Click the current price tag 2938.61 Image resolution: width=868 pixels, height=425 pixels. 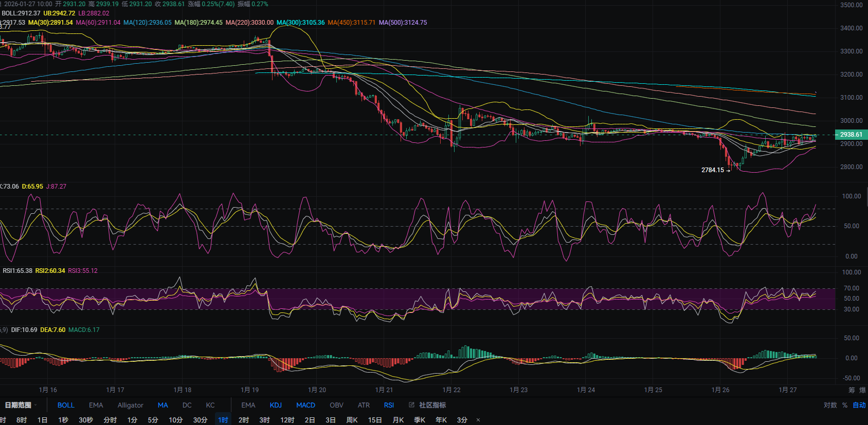click(851, 135)
